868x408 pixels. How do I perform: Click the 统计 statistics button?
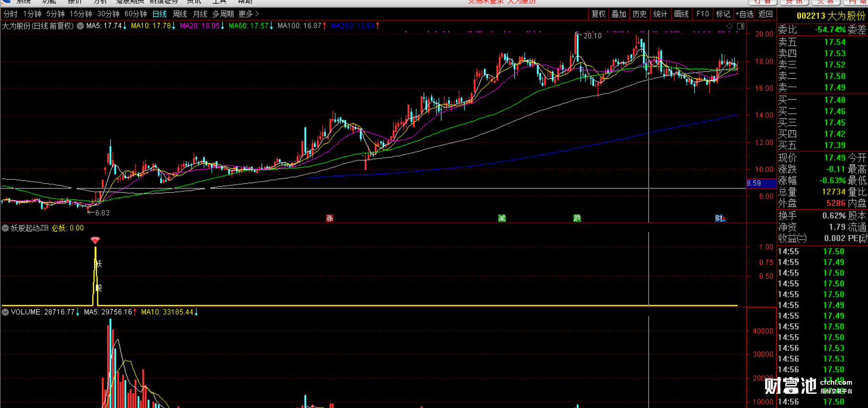(660, 14)
